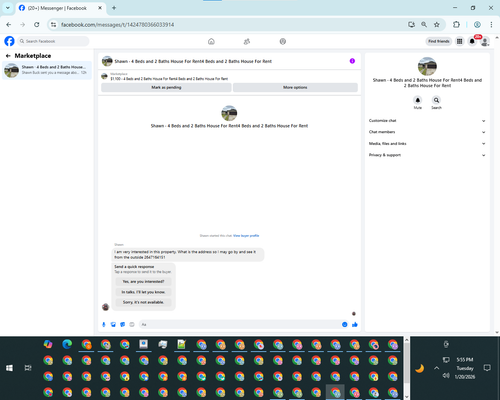Select the Messenger | Facebook browser tab
This screenshot has height=400, width=500.
[x=60, y=8]
